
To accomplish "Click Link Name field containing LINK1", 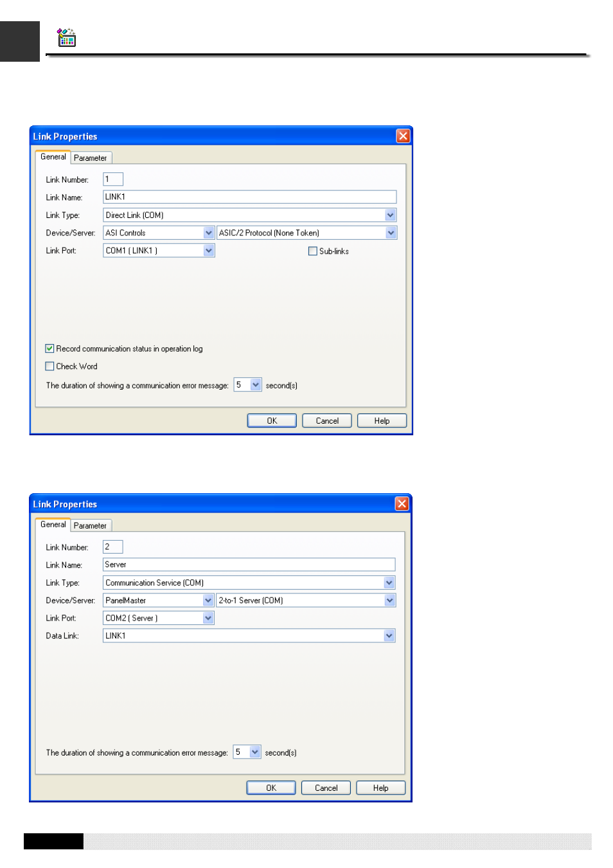I will pyautogui.click(x=250, y=197).
